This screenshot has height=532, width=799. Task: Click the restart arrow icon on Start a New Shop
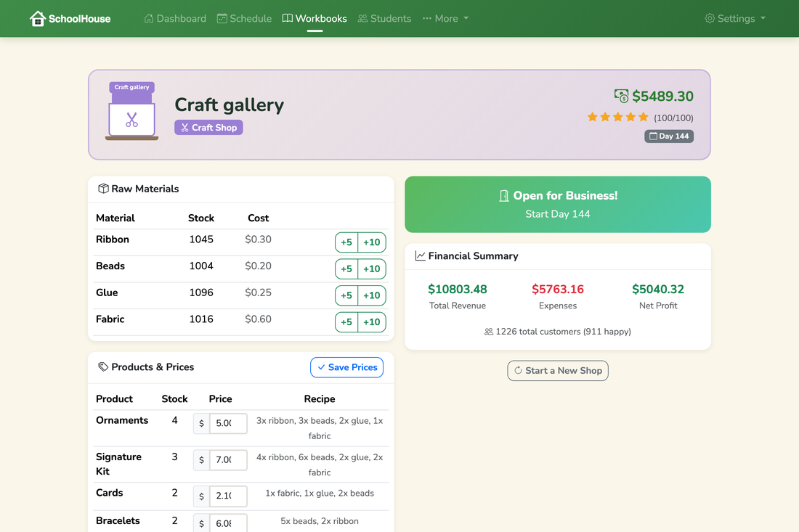coord(518,371)
